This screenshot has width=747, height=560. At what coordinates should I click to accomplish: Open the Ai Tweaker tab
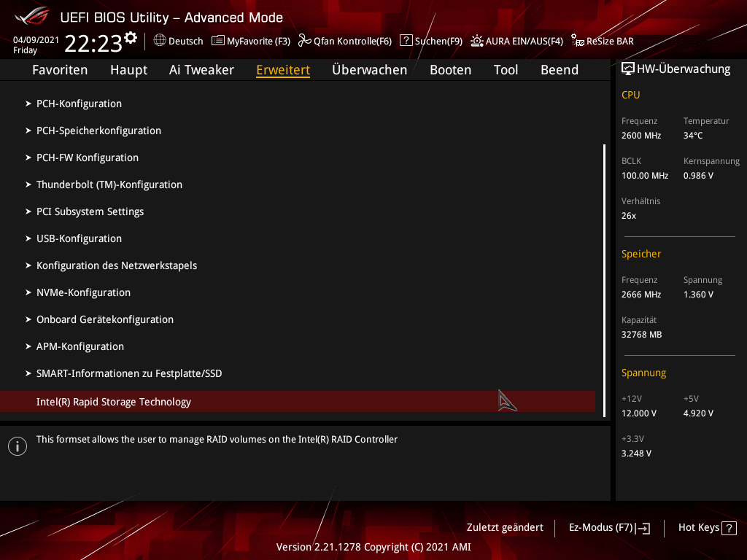pyautogui.click(x=201, y=70)
